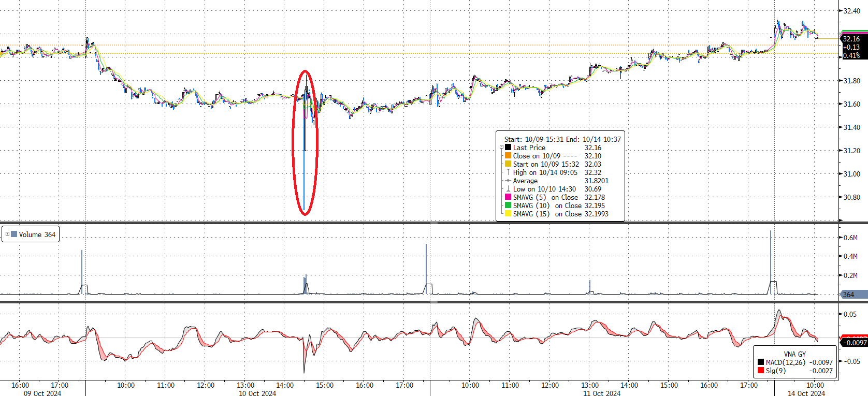Viewport: 868px width, 396px height.
Task: Click the 0.2M volume axis label
Action: coord(850,275)
